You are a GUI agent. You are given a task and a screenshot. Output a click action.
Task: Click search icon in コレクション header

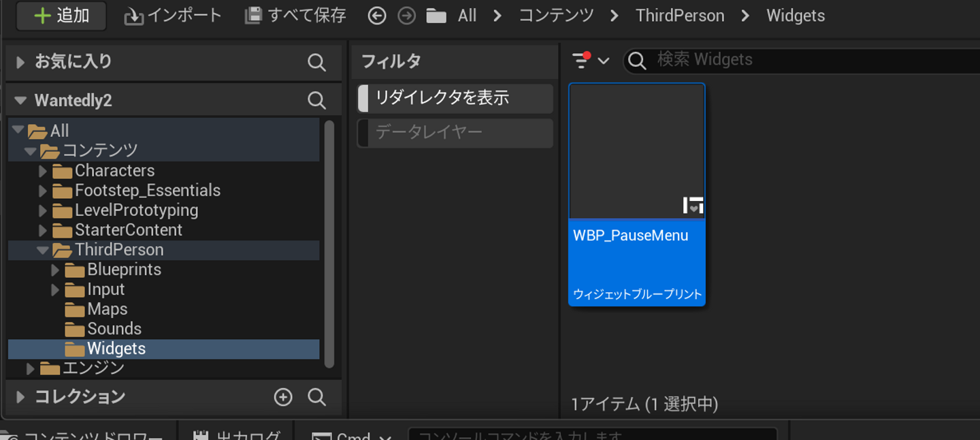point(316,397)
